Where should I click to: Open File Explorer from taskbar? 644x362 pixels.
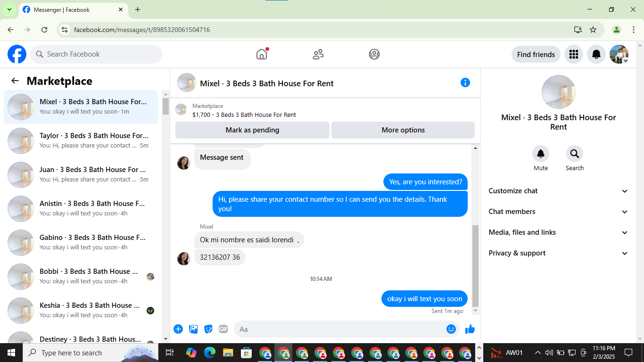[x=228, y=353]
